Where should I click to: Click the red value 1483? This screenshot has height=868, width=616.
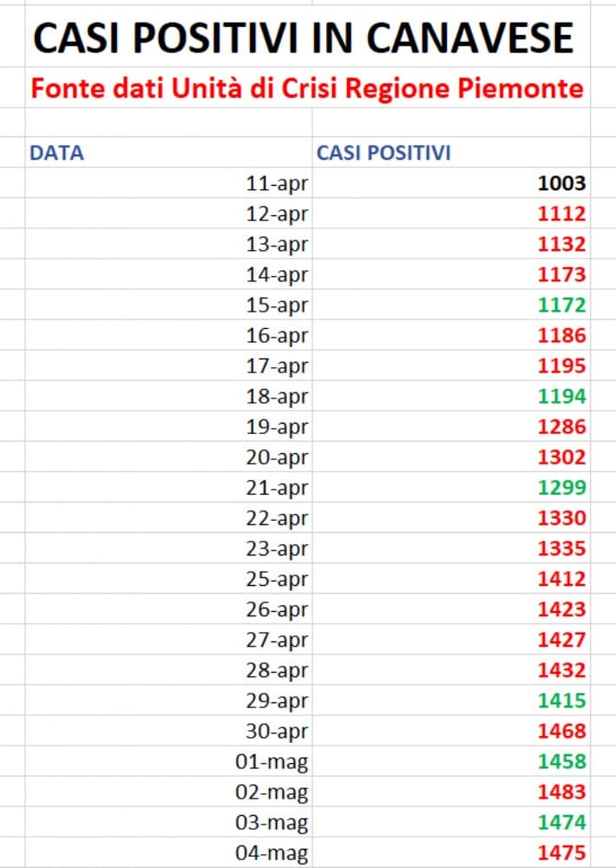click(x=561, y=792)
